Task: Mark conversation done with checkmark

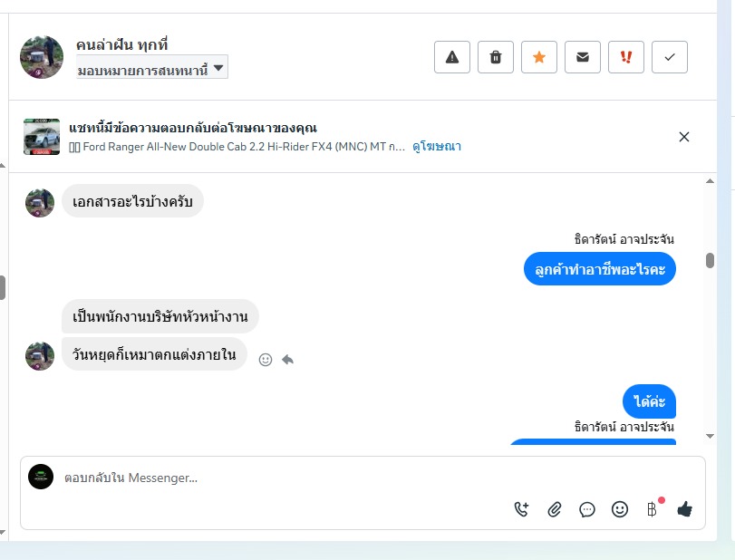Action: click(x=670, y=57)
